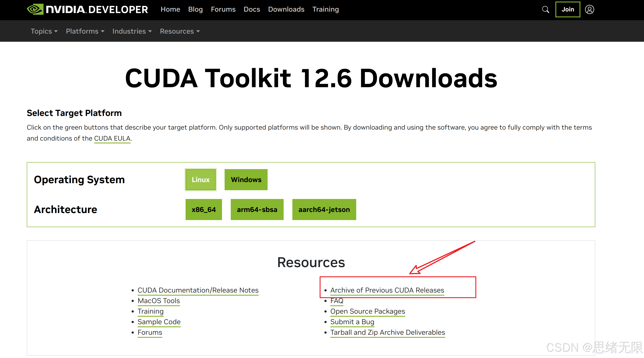Open the Docs top menu item
Viewport: 644px width, 358px height.
coord(252,9)
